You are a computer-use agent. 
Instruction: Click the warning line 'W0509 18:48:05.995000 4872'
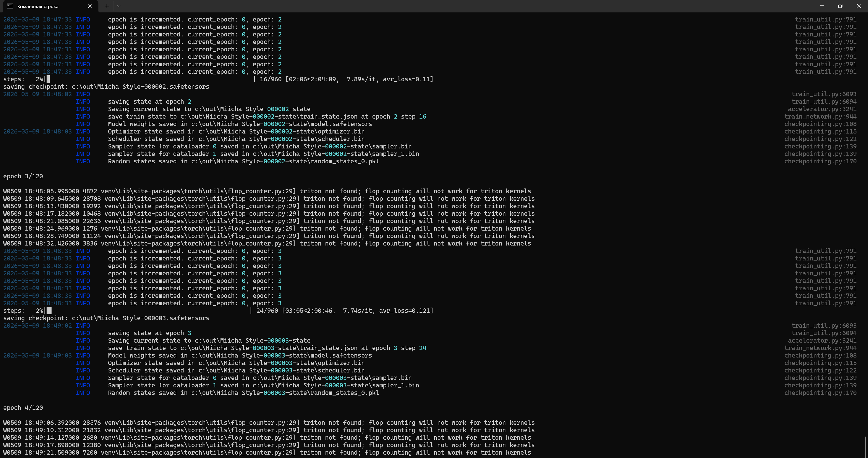pyautogui.click(x=267, y=191)
